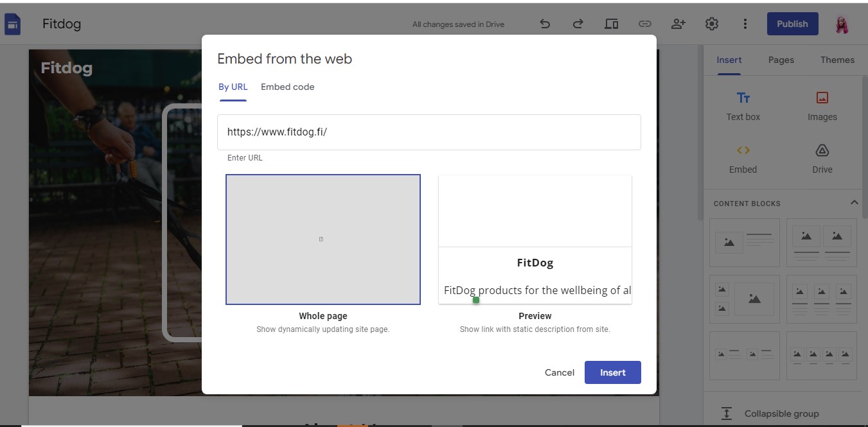Add a Collapsible group
Image resolution: width=868 pixels, height=427 pixels.
click(782, 414)
